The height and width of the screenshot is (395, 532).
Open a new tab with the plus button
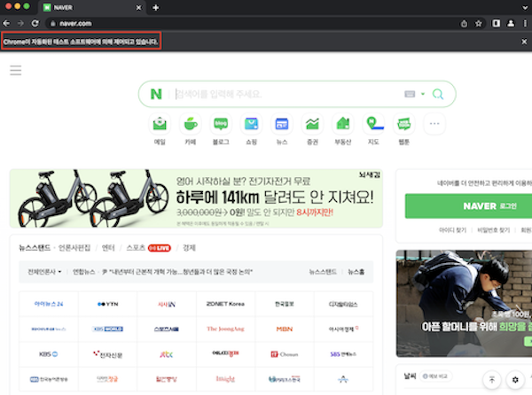(x=155, y=7)
